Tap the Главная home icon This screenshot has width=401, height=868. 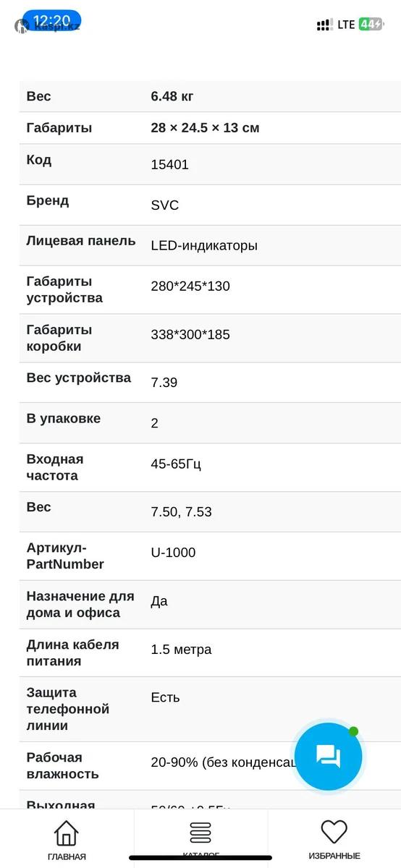(x=66, y=832)
